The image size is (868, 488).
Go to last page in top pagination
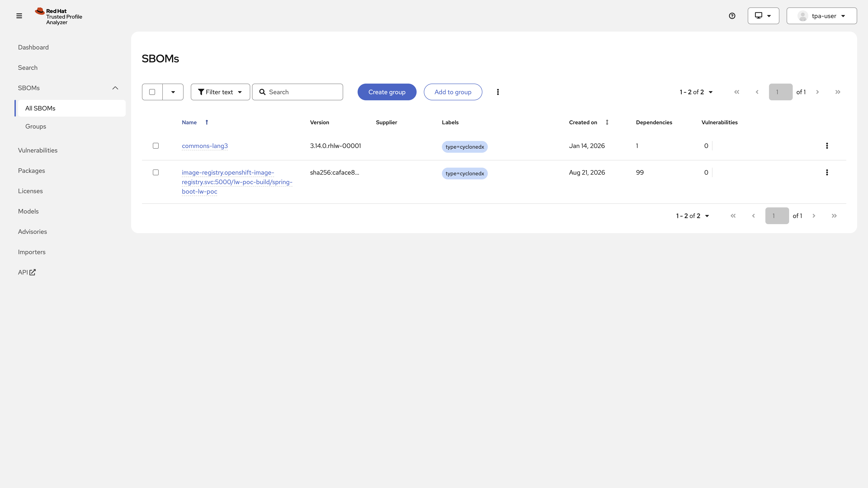click(838, 92)
